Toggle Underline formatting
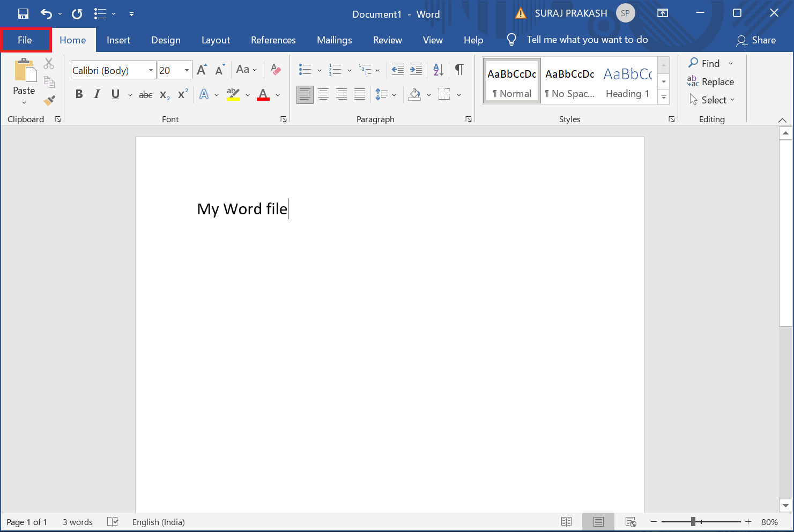The height and width of the screenshot is (532, 794). pos(115,94)
